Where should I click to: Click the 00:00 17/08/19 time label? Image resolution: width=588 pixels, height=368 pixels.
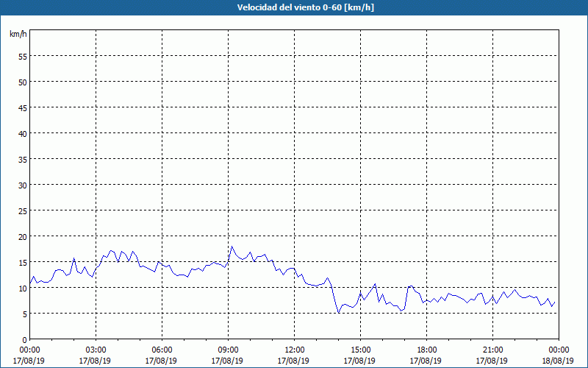click(x=29, y=355)
